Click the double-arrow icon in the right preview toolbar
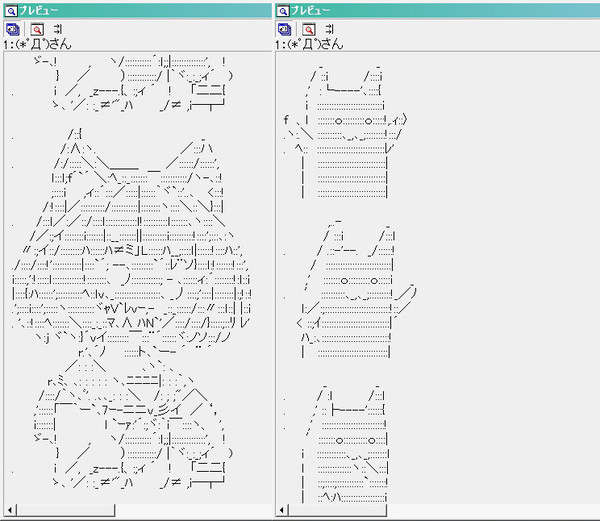The image size is (600, 521). [329, 29]
